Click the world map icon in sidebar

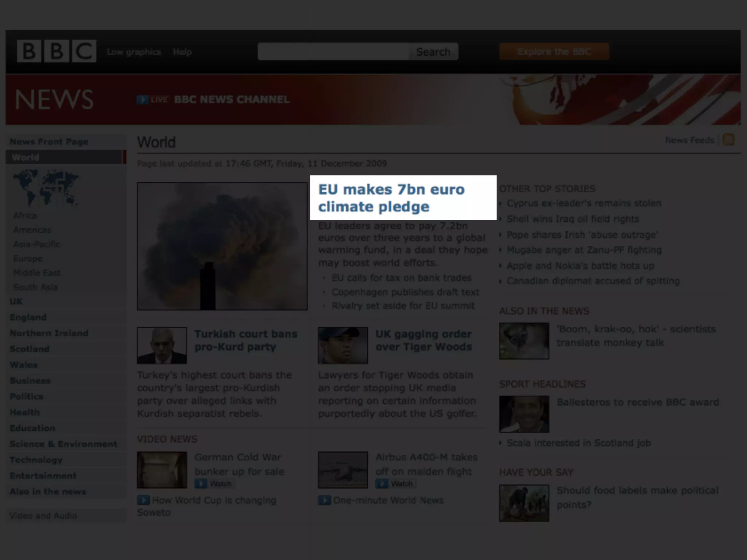[46, 188]
